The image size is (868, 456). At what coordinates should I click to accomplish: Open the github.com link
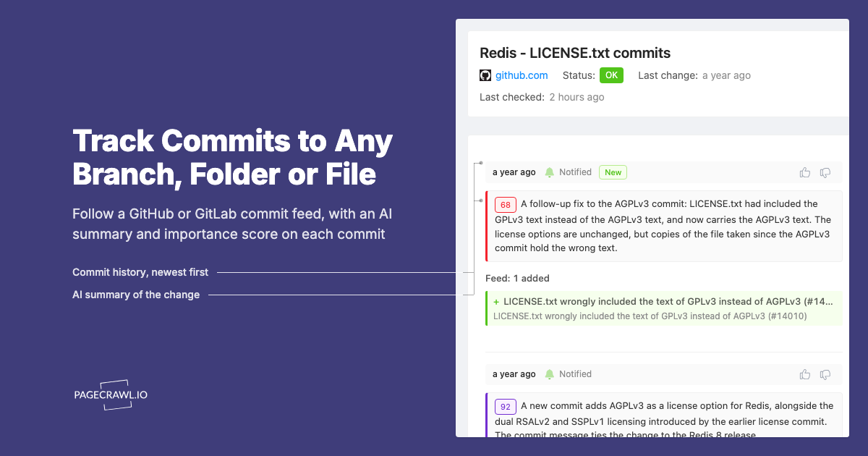pos(522,75)
